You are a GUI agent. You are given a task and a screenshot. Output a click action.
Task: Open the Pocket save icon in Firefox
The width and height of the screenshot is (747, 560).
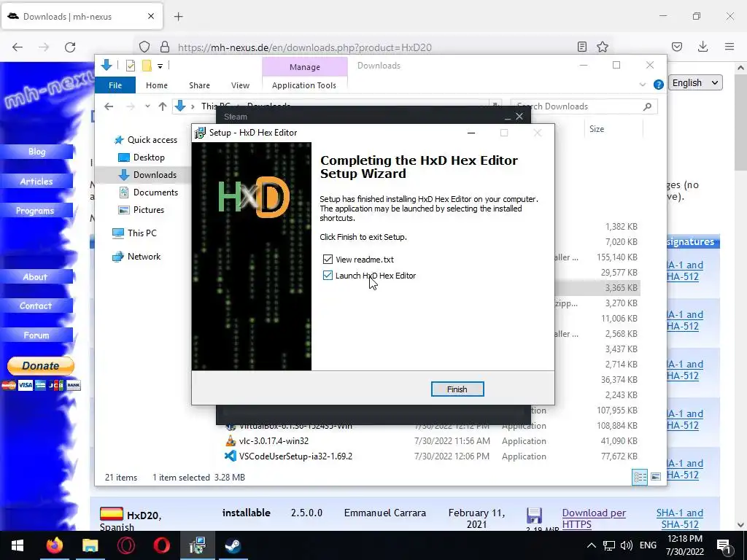point(677,47)
